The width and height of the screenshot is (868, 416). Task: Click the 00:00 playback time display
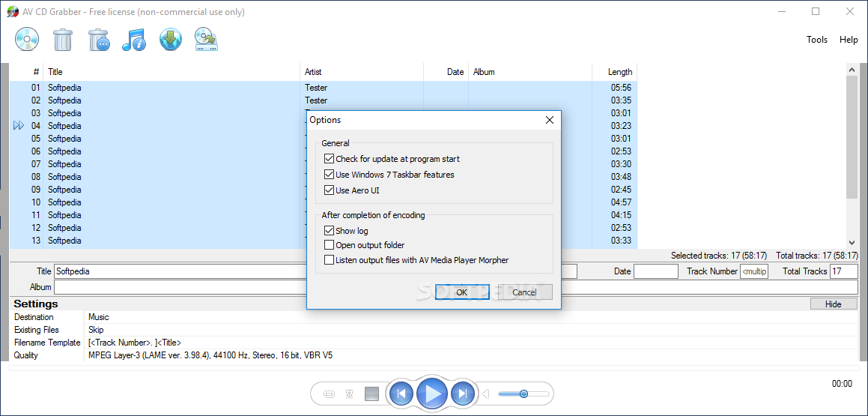click(842, 384)
